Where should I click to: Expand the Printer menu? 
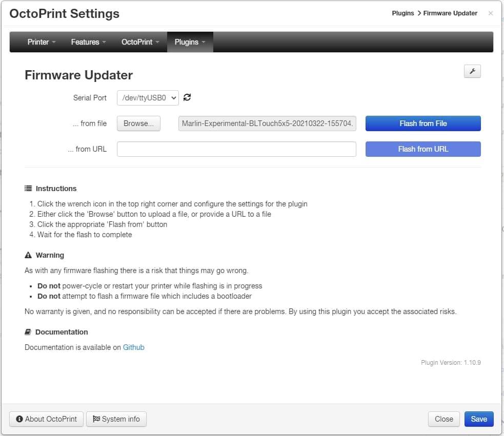[41, 42]
